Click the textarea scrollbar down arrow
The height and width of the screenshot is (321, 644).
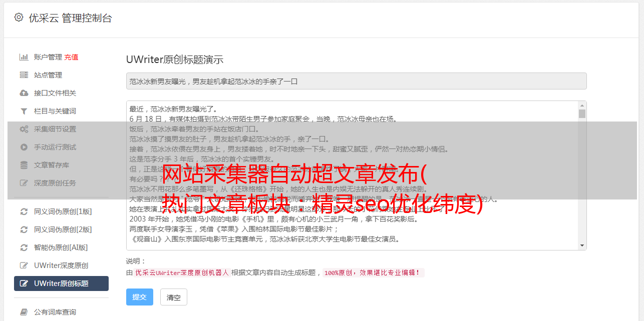582,245
